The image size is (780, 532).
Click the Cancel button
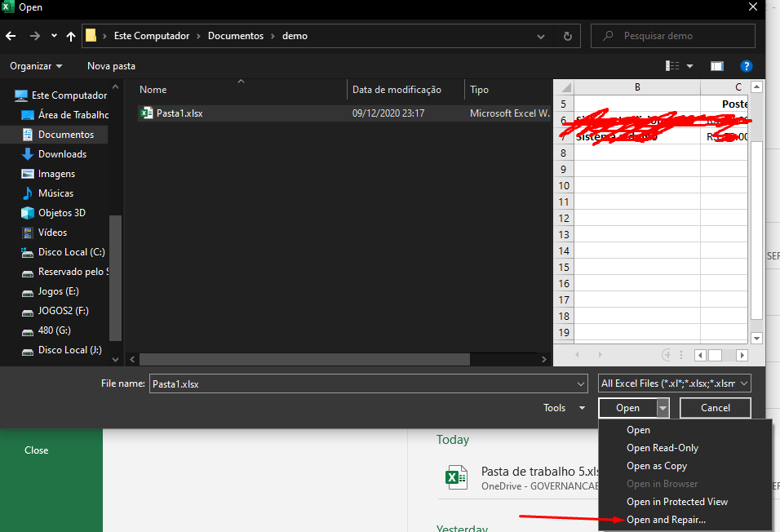tap(715, 408)
